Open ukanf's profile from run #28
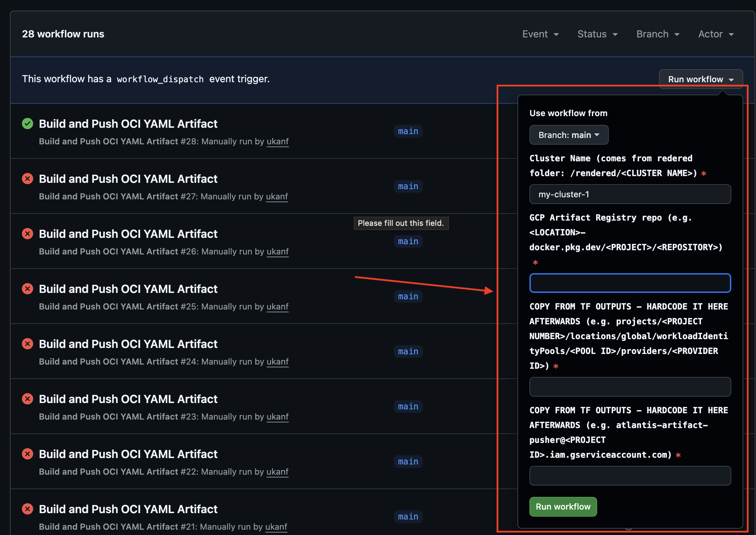 coord(278,141)
